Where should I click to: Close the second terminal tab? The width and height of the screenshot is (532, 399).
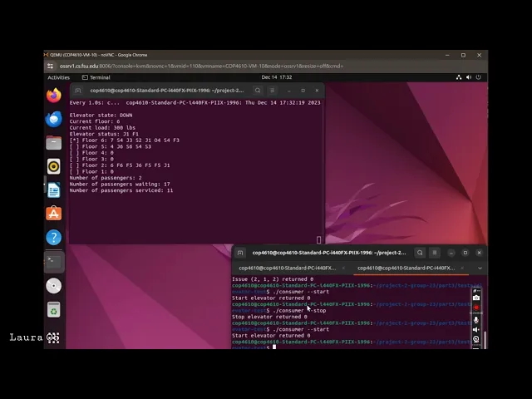(x=462, y=268)
